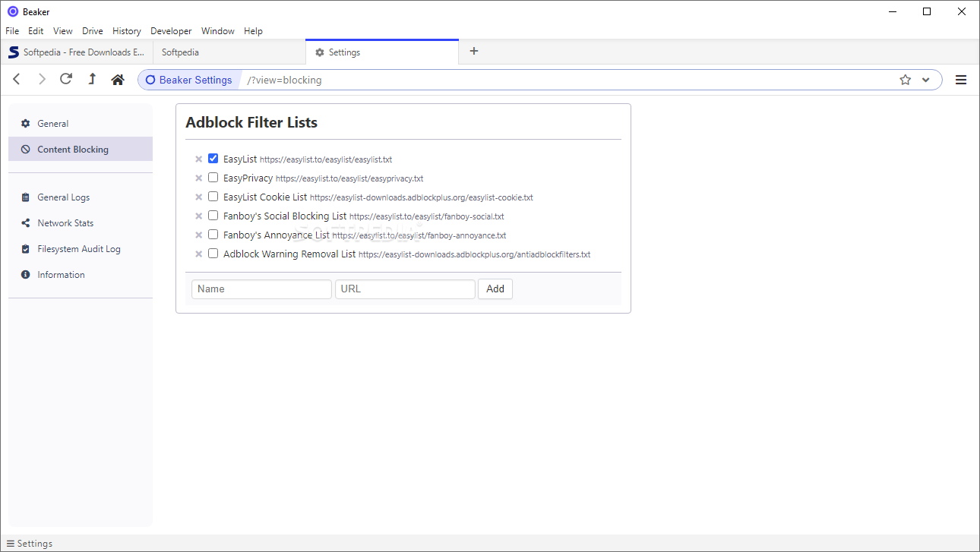980x552 pixels.
Task: Open the Help menu
Action: 254,31
